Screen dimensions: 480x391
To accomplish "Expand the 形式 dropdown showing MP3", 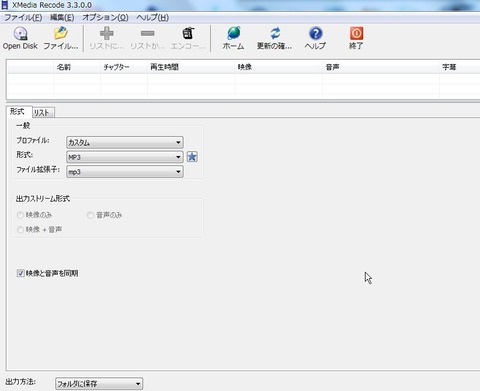I will (125, 157).
